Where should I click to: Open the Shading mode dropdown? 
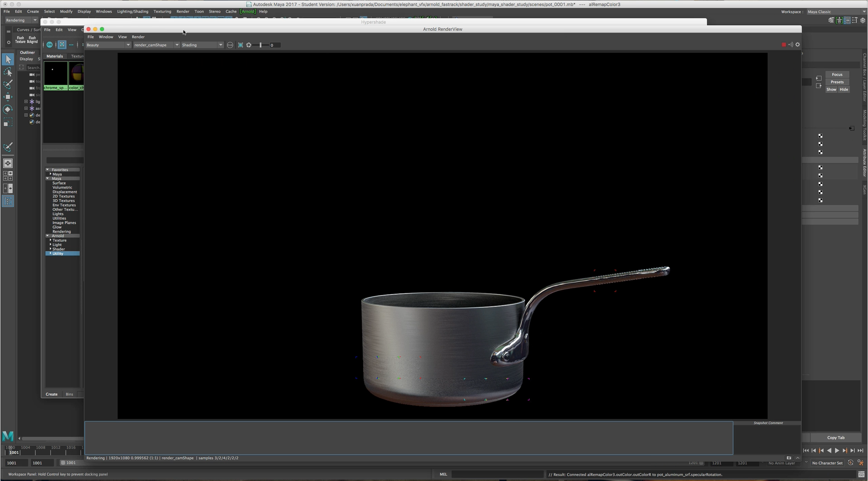[202, 45]
